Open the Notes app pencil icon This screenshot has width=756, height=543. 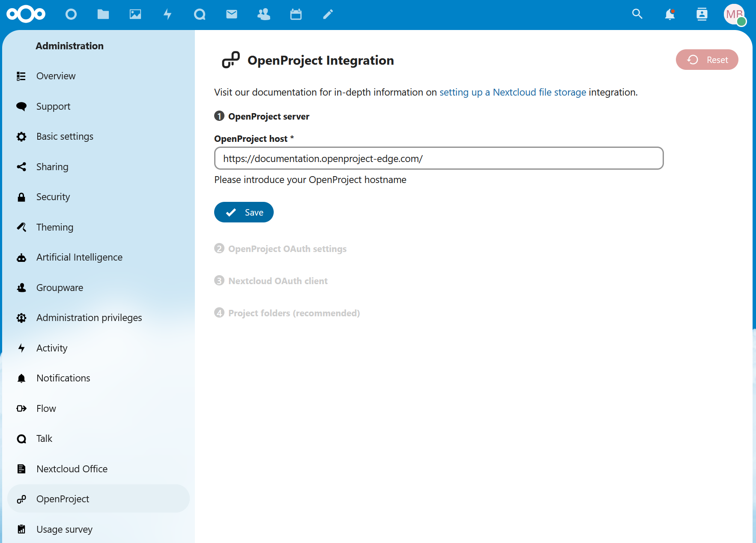point(328,14)
